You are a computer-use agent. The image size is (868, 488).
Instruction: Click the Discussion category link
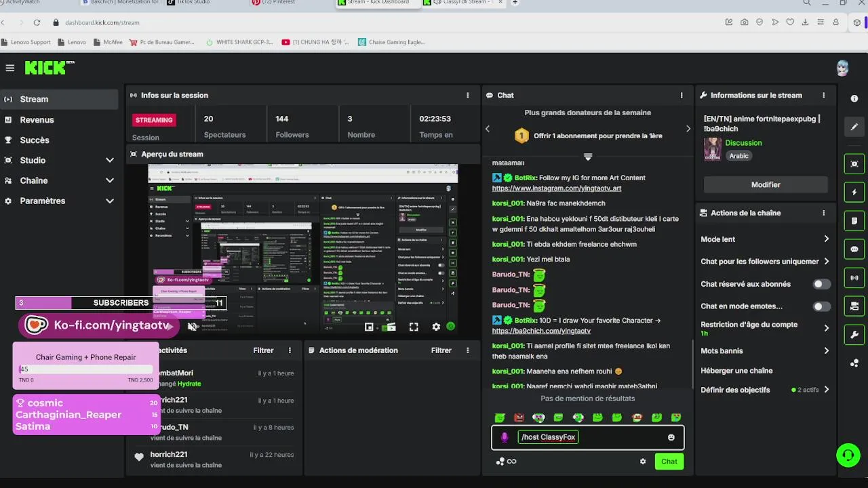click(743, 143)
